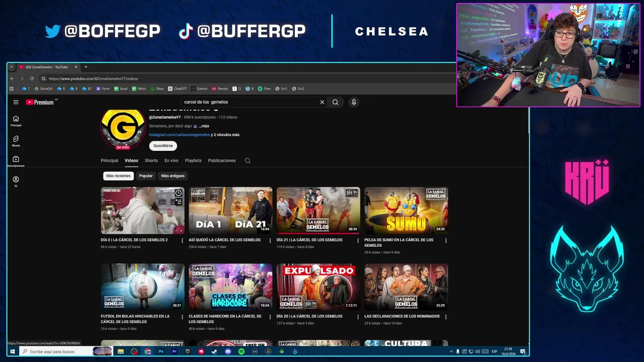
Task: Add DÍA 0 video to Watch Later
Action: click(178, 193)
